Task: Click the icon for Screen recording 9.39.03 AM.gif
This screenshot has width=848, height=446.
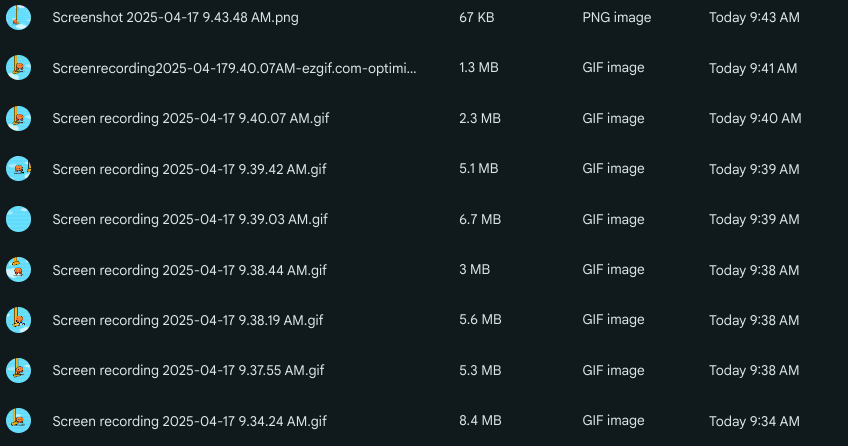Action: pyautogui.click(x=18, y=219)
